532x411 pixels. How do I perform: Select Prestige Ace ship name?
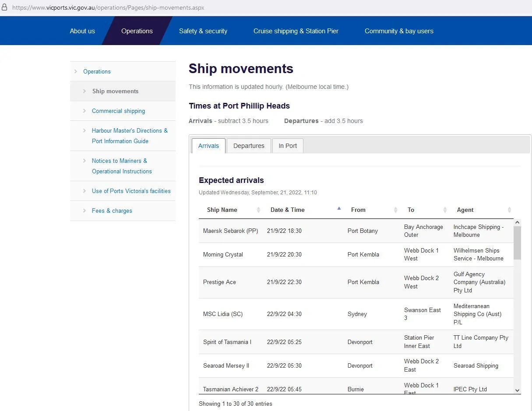click(x=219, y=282)
